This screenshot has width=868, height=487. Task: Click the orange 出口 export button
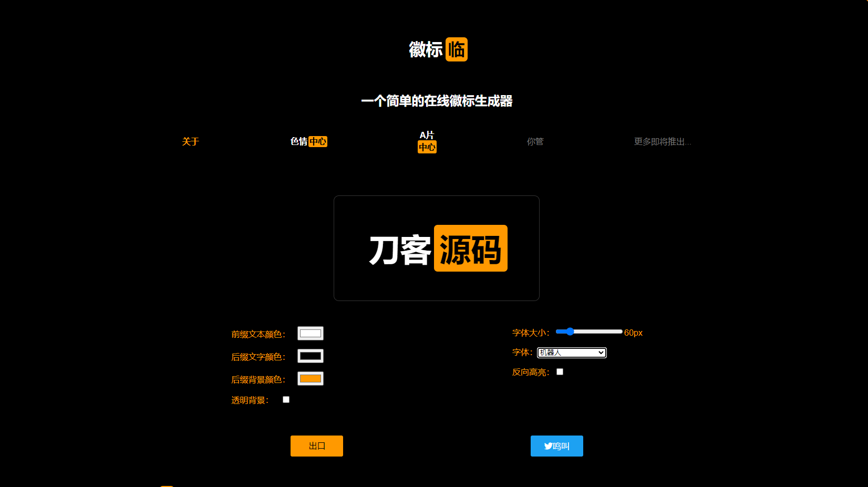[x=316, y=445]
